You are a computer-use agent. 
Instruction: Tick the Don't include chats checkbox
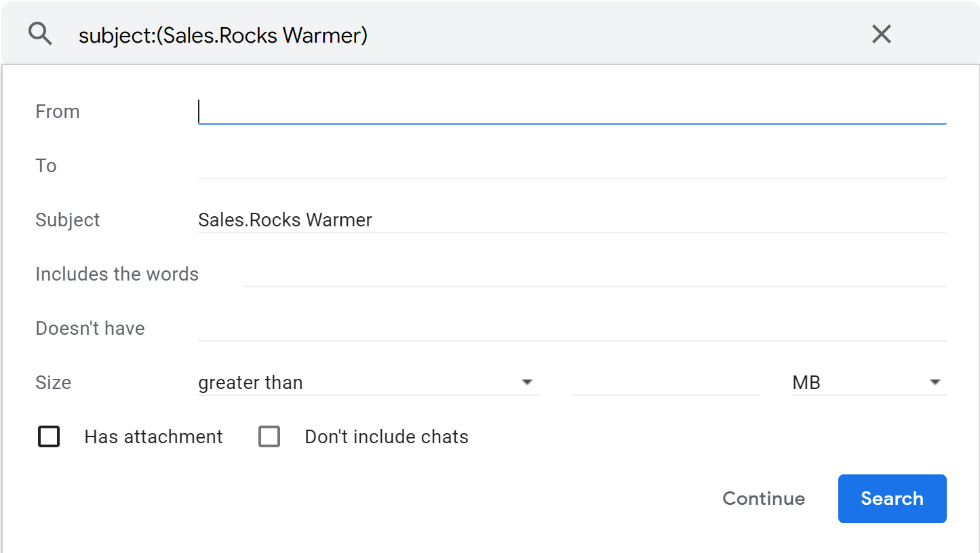269,437
